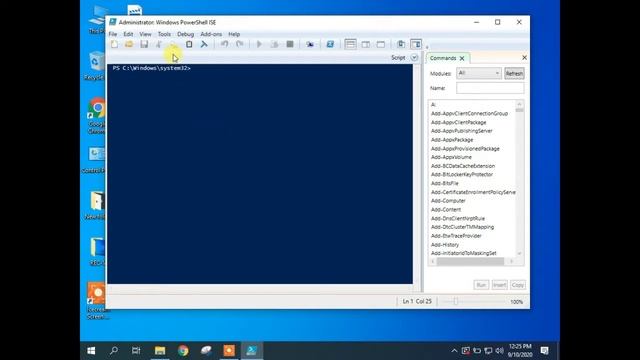Select Add-AppvClientPackage in the list
The width and height of the screenshot is (640, 360).
click(458, 122)
